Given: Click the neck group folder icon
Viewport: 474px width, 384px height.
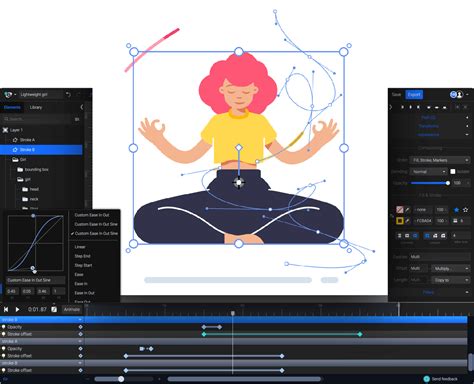Looking at the screenshot, I should [x=25, y=199].
